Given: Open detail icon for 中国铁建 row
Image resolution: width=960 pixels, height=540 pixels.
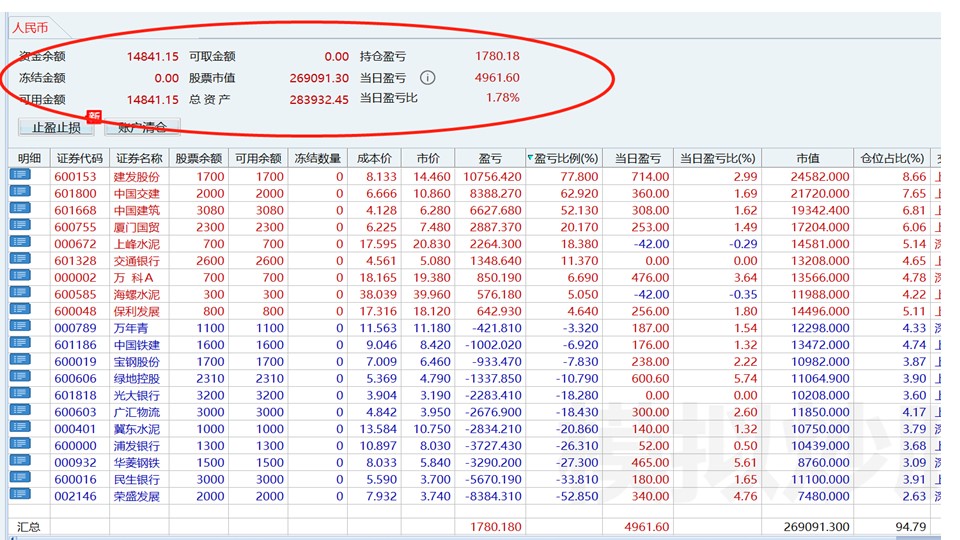Looking at the screenshot, I should (x=20, y=343).
